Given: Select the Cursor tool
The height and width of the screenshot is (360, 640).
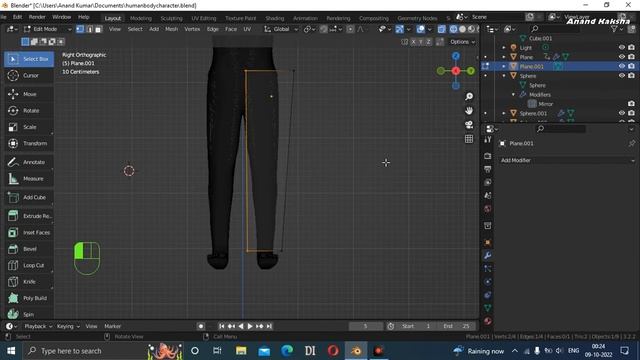Looking at the screenshot, I should point(29,76).
